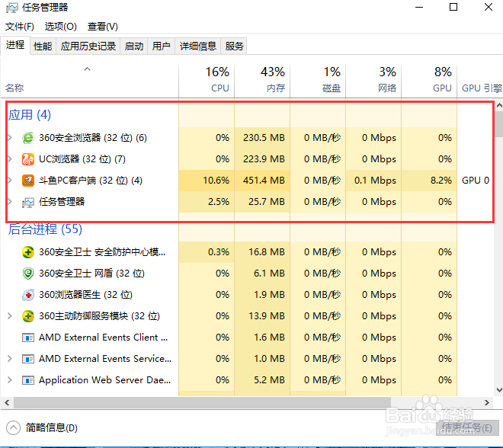Click the 451.4 MB memory value
This screenshot has height=448, width=503.
tap(264, 181)
